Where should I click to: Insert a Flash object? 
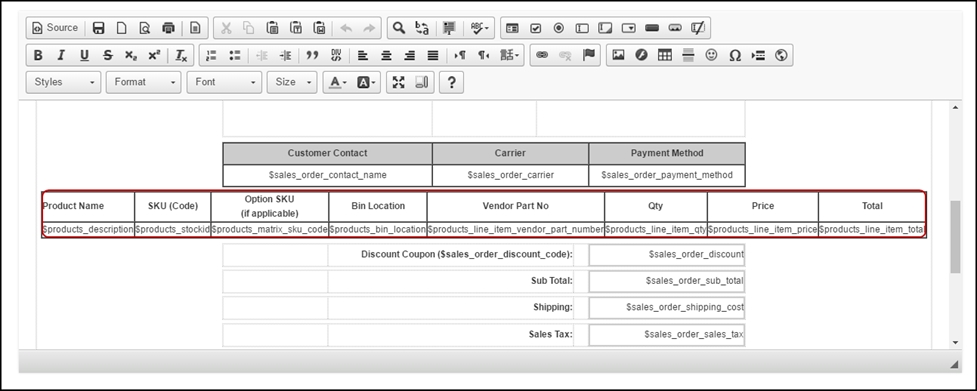tap(641, 55)
